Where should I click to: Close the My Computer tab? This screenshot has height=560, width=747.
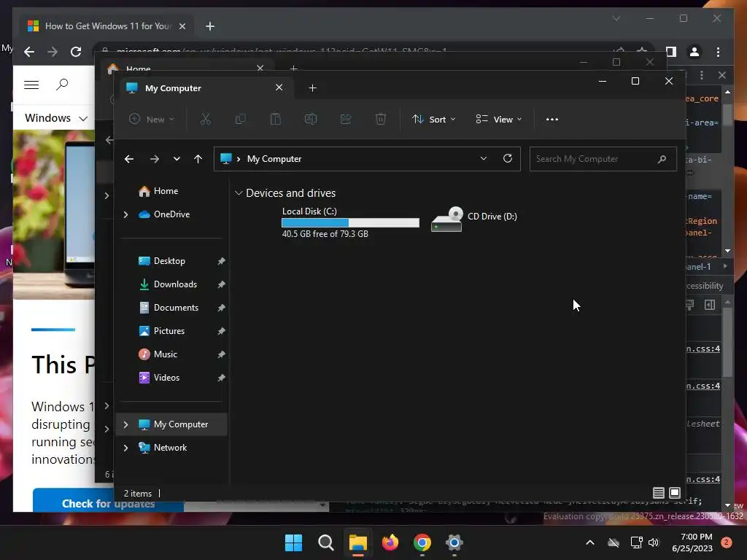point(279,87)
